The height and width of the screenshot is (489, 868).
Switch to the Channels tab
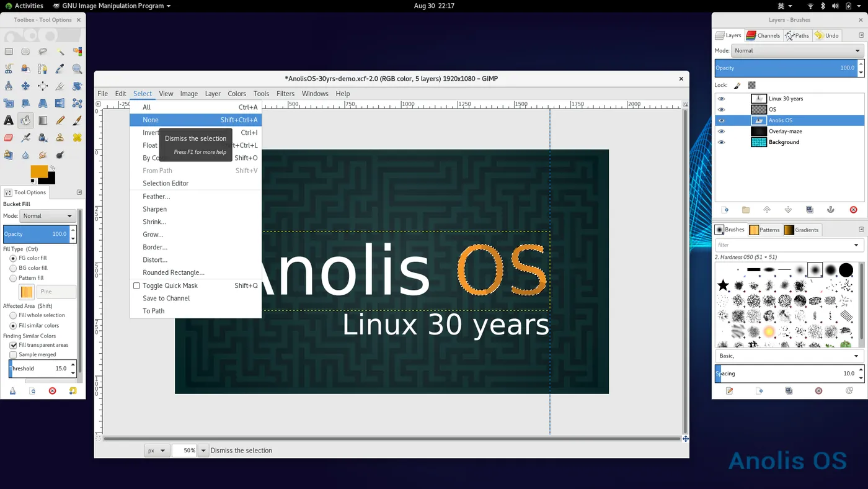[763, 35]
